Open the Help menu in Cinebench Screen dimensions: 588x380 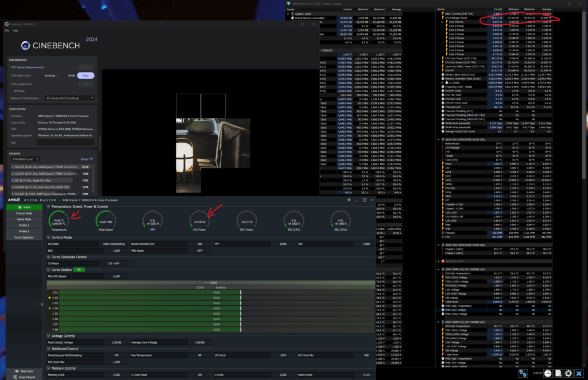point(16,31)
